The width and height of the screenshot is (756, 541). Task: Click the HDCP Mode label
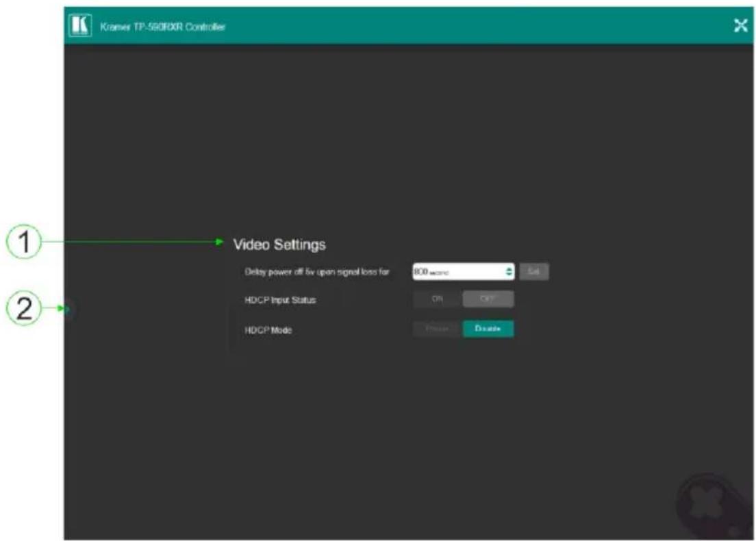point(268,330)
